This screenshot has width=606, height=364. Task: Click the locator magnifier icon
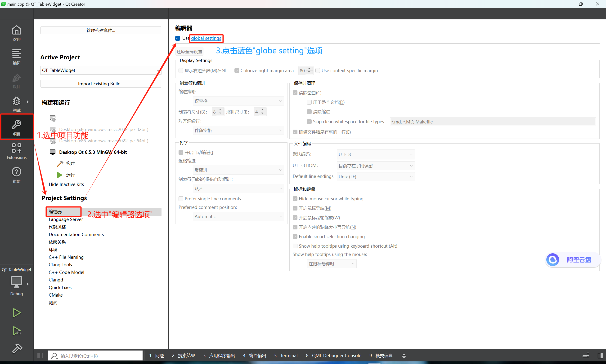(x=54, y=356)
